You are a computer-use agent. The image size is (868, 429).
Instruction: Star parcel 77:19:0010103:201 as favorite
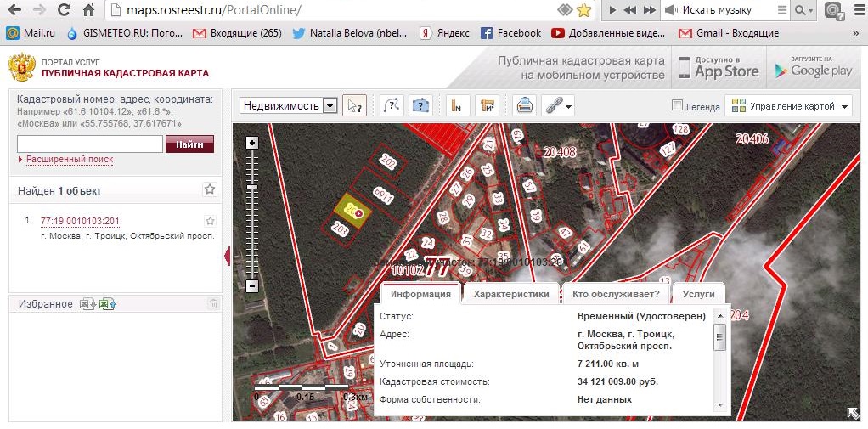click(210, 221)
